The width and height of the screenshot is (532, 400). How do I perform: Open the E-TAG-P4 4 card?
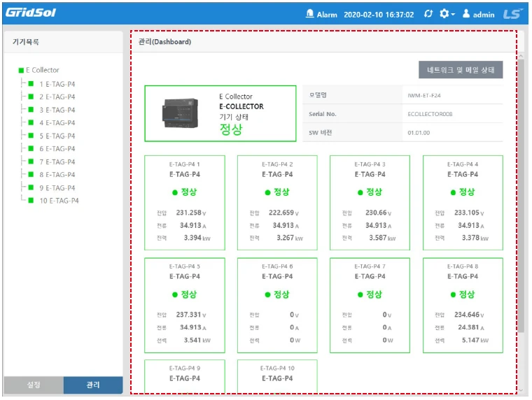[x=463, y=203]
